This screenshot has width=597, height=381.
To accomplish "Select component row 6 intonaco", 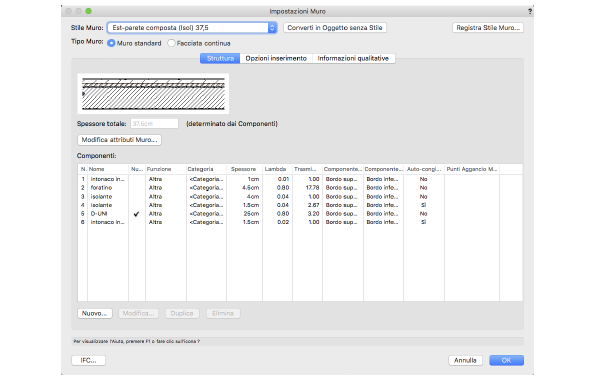I will (x=300, y=222).
